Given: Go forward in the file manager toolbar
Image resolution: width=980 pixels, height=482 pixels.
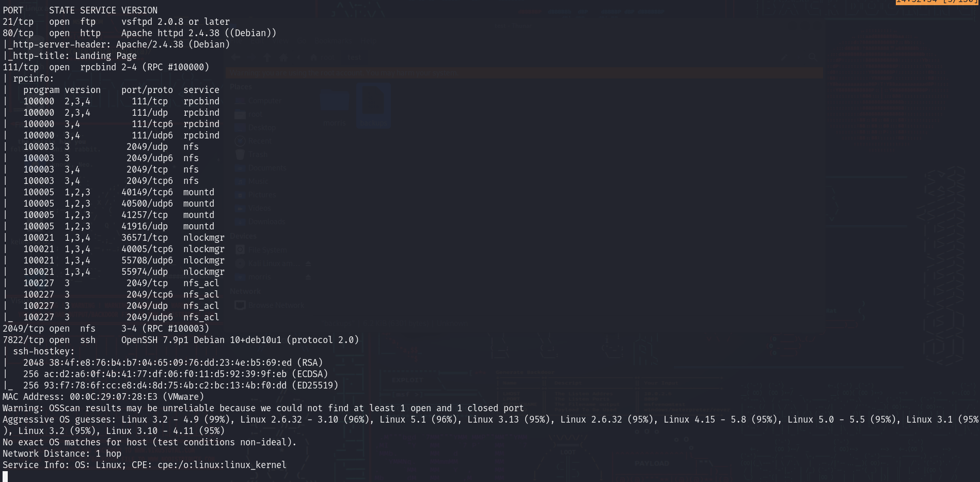Looking at the screenshot, I should pyautogui.click(x=251, y=57).
